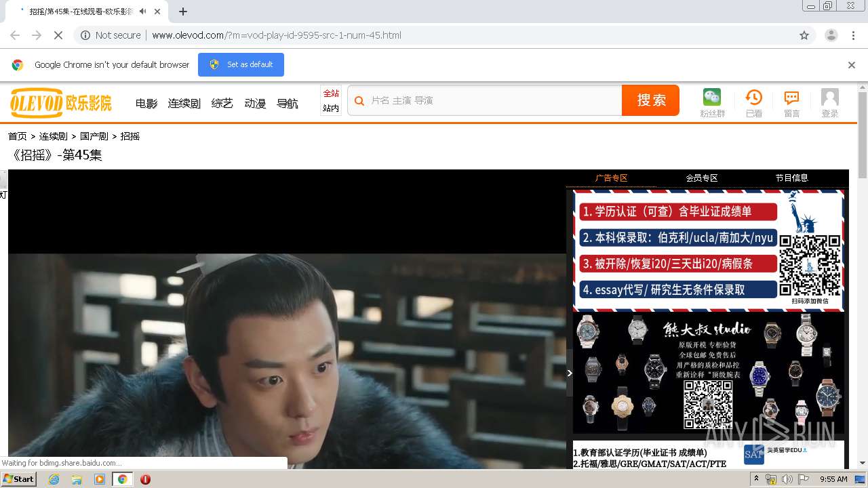The image size is (868, 488).
Task: Switch to the 会员专区 tab
Action: 702,178
